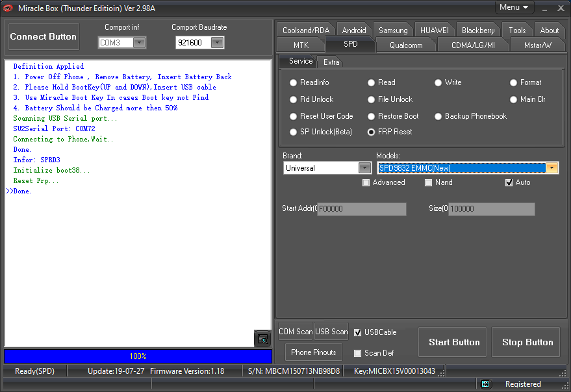
Task: Select the Backup Phonebook radio option
Action: (x=438, y=116)
